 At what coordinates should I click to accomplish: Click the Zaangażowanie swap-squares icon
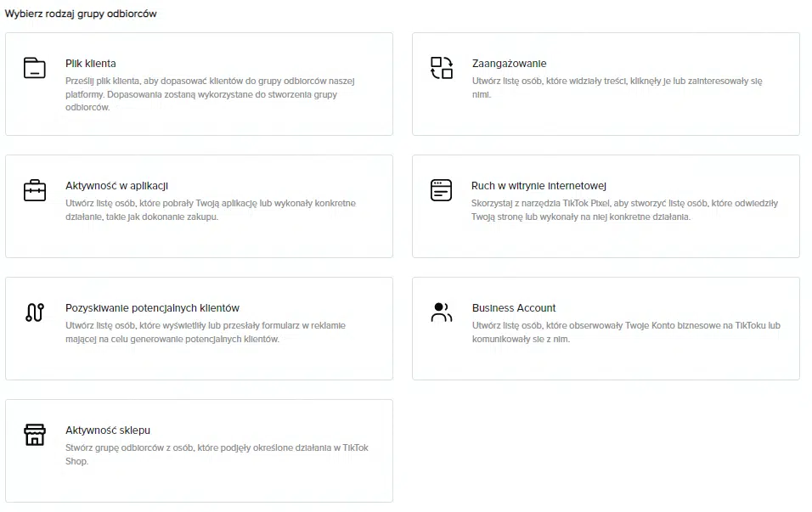(442, 68)
